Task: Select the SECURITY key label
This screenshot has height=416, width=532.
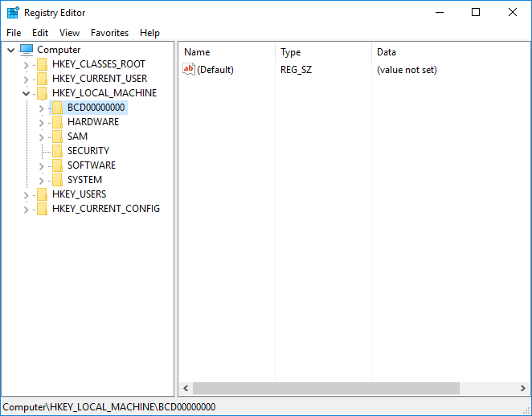Action: coord(88,151)
